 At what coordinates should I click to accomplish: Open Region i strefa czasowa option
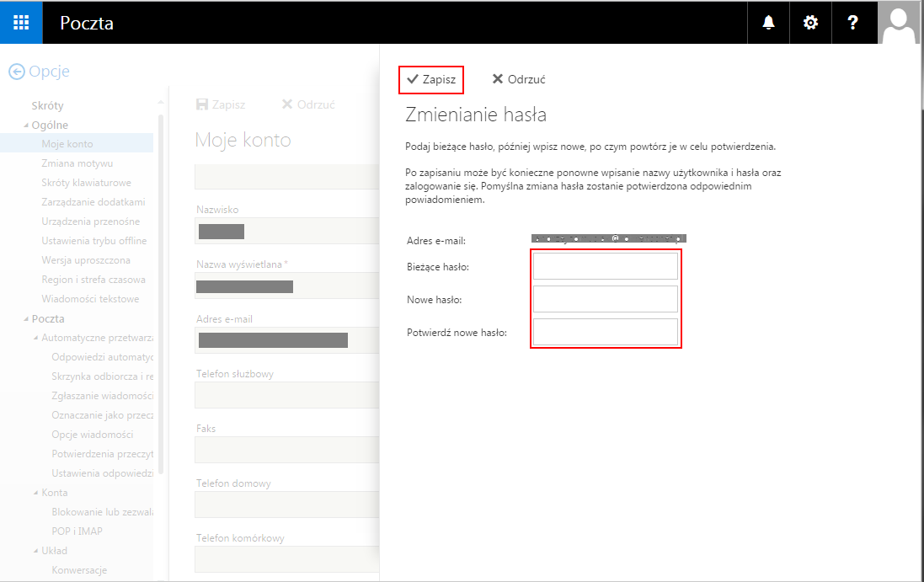pos(93,280)
